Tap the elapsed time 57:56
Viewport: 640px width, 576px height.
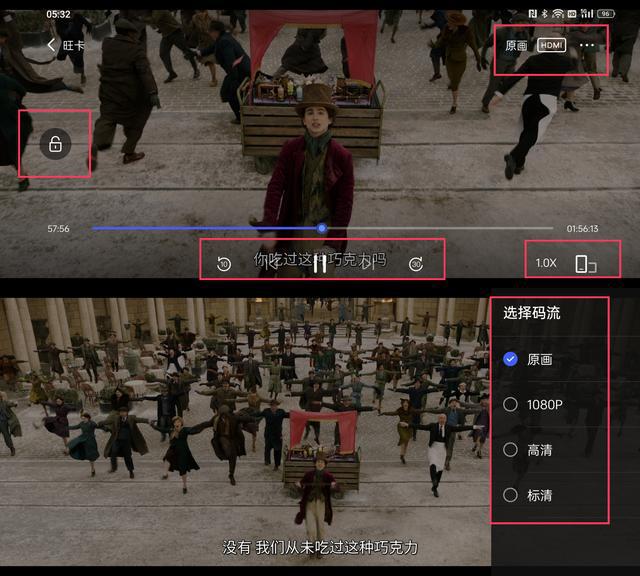[x=58, y=229]
